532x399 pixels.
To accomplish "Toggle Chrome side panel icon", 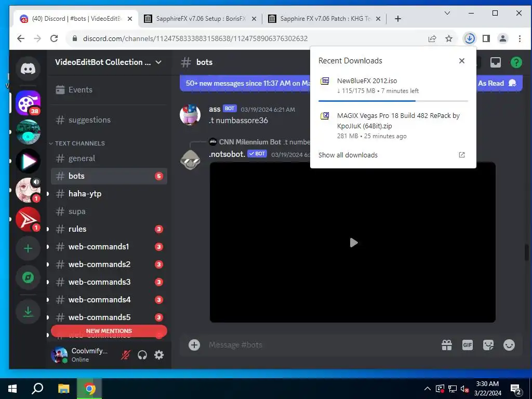I will [486, 38].
